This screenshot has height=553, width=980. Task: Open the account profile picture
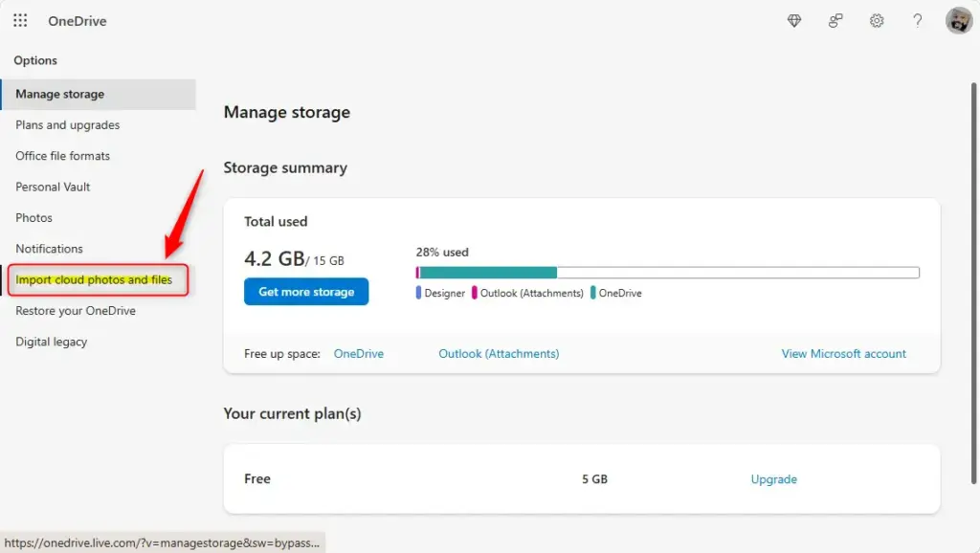pos(958,21)
